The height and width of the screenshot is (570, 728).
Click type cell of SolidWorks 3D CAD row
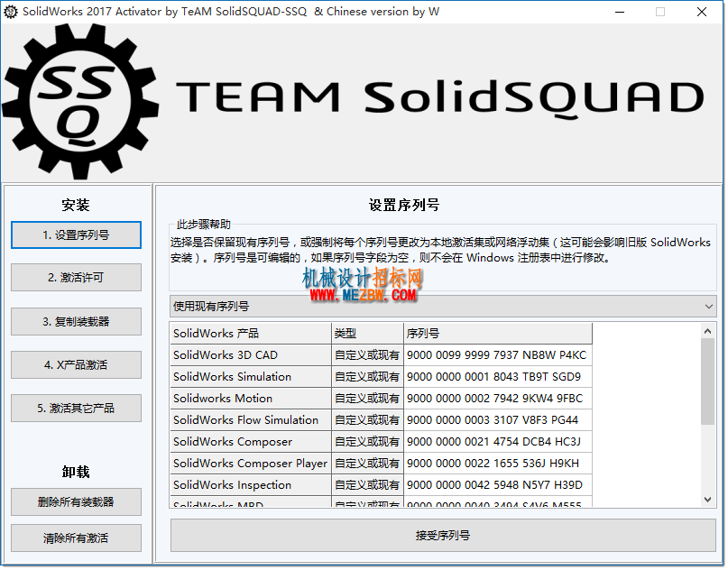tap(368, 355)
